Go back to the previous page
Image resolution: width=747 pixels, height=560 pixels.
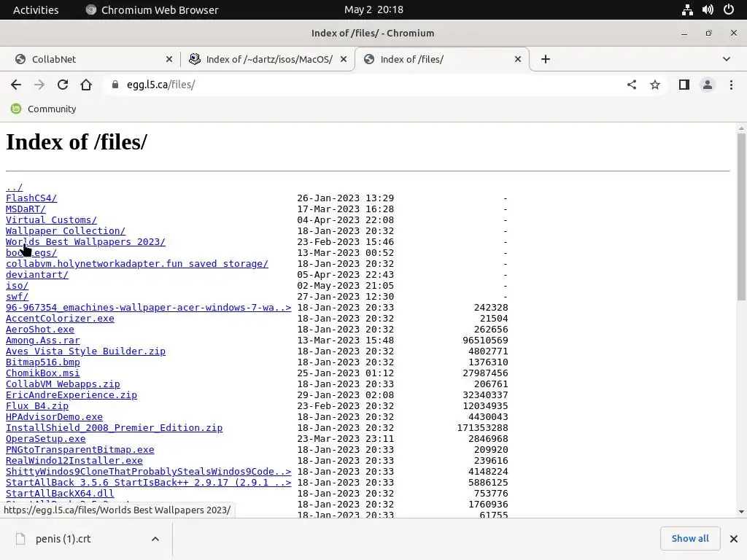click(x=16, y=85)
